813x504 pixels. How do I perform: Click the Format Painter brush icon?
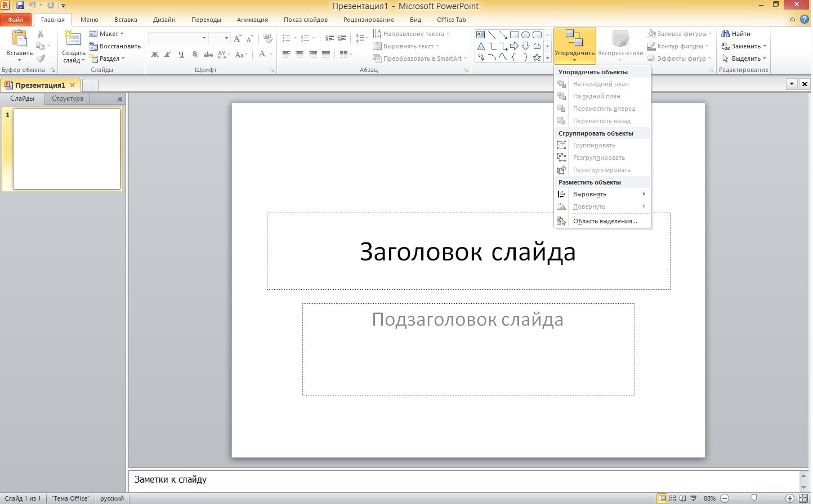pyautogui.click(x=41, y=58)
